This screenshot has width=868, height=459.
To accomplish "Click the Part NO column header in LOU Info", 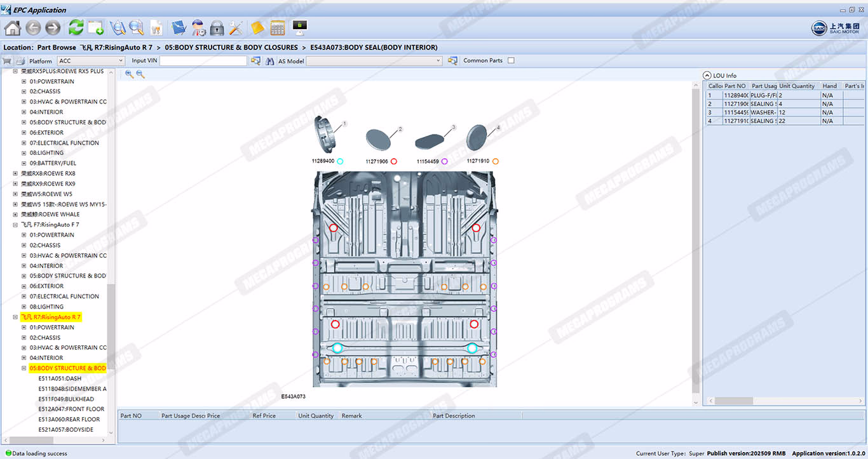I will click(x=735, y=86).
